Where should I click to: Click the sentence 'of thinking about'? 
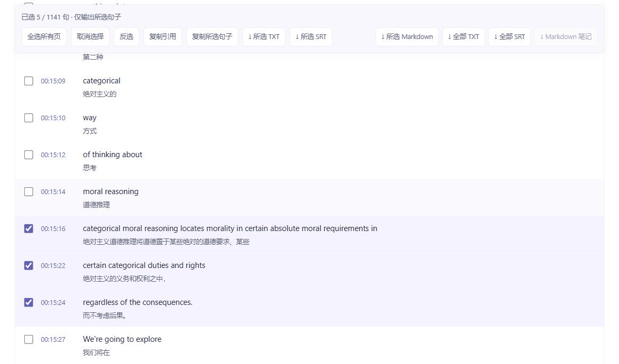pos(112,155)
